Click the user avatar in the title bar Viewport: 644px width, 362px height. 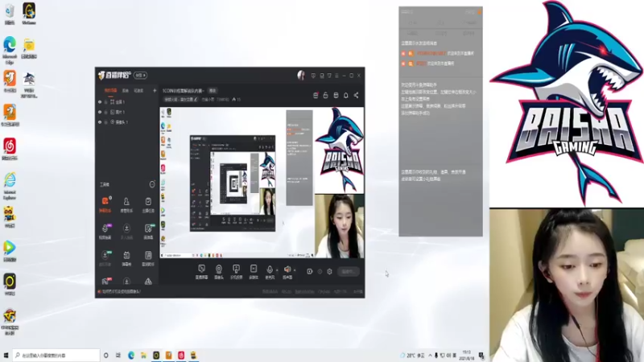click(301, 75)
